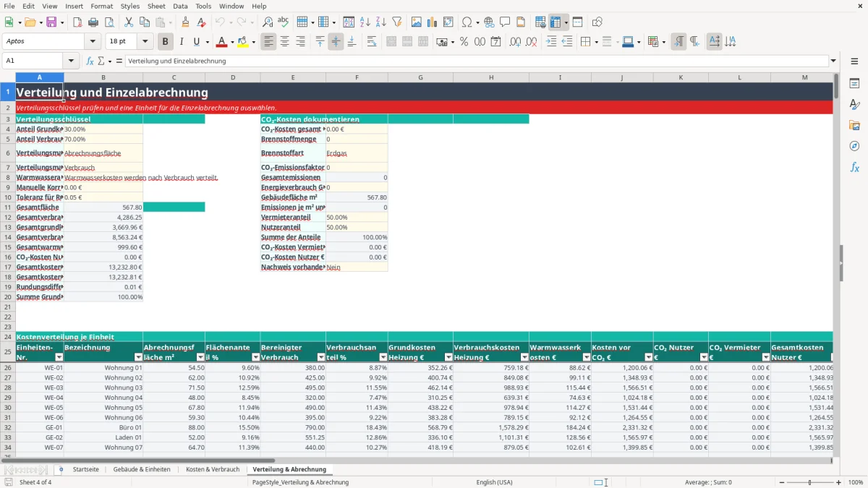Open Find & Replace icon
The height and width of the screenshot is (488, 868).
click(268, 22)
